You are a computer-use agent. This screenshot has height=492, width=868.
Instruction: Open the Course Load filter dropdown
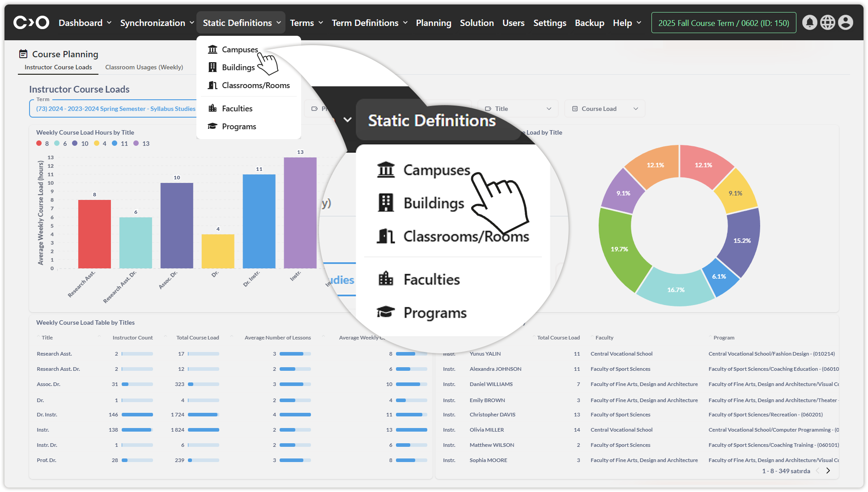[x=604, y=109]
